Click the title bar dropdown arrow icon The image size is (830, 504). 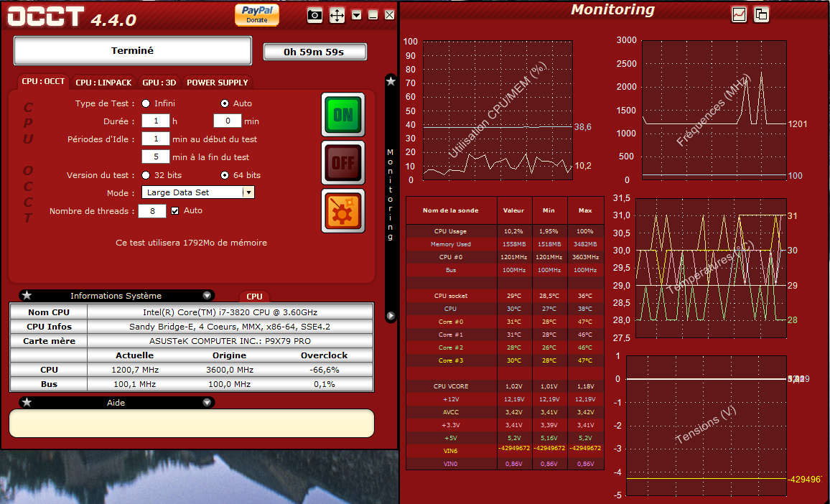coord(357,15)
